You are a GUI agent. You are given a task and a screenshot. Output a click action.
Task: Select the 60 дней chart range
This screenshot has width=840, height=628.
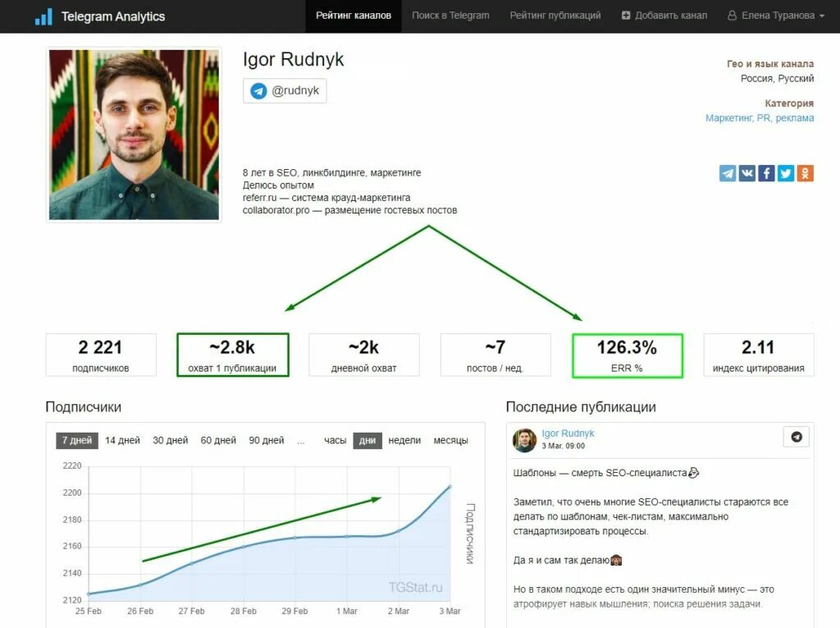[218, 440]
